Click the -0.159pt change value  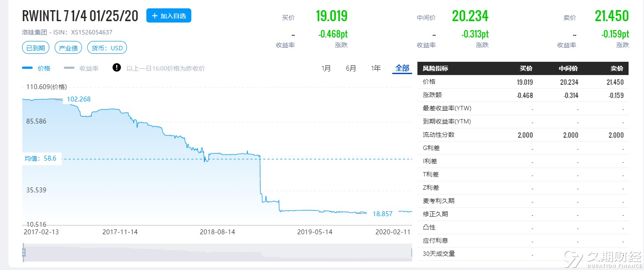coord(615,34)
